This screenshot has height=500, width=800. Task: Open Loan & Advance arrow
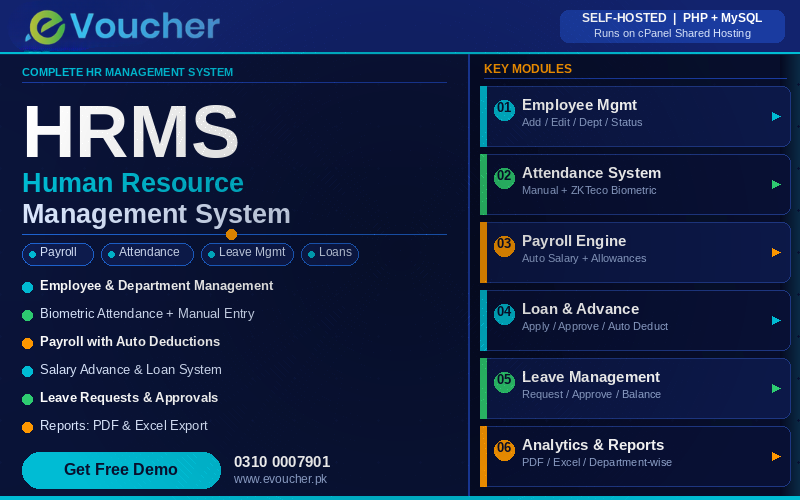point(776,321)
